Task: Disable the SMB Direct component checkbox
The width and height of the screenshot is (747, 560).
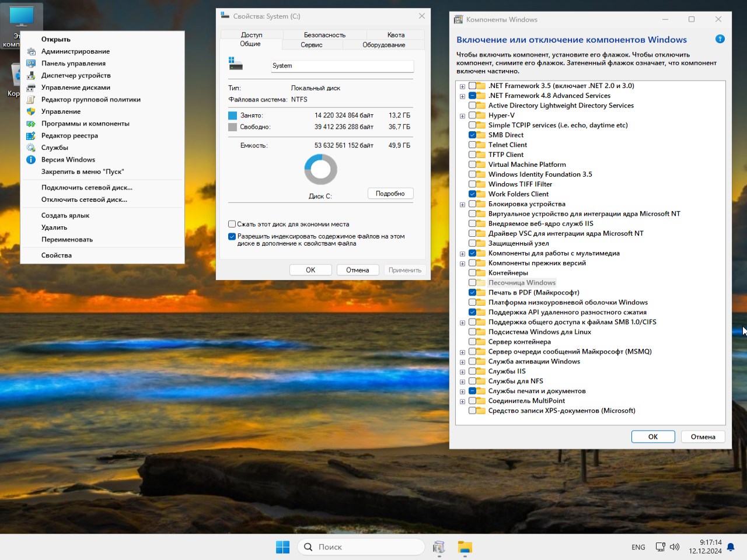Action: coord(473,135)
